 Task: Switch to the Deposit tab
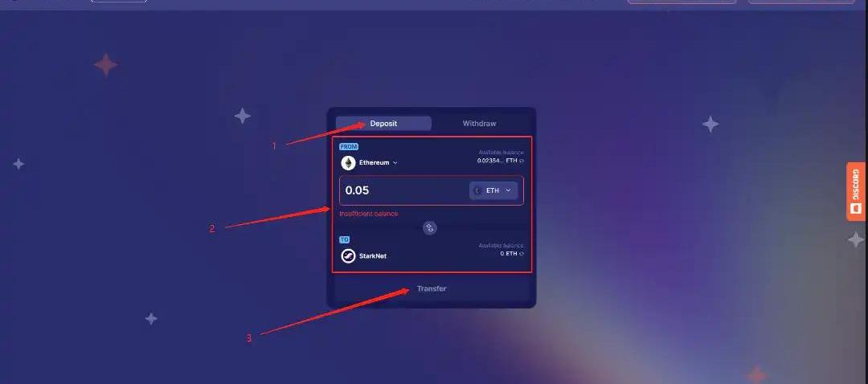coord(383,124)
